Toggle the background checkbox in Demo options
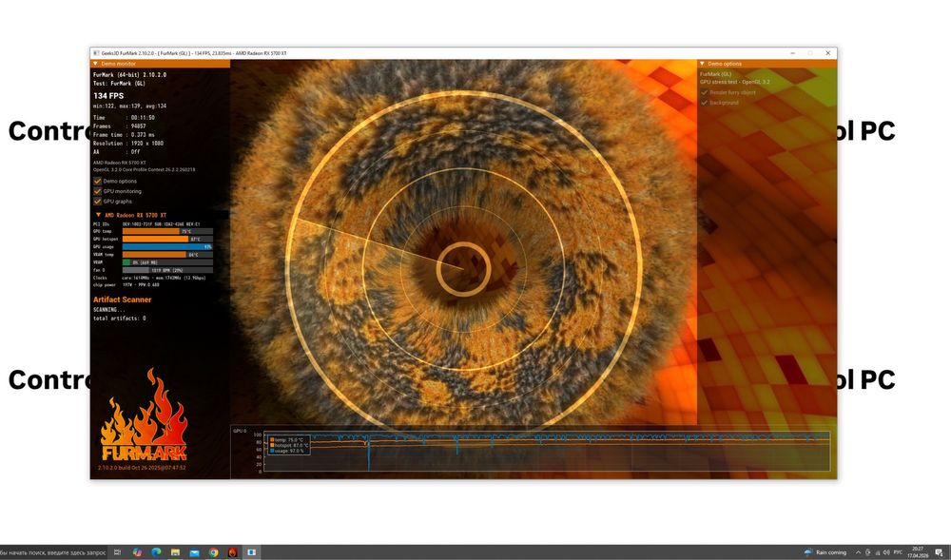Screen dimensions: 951x560 704,103
